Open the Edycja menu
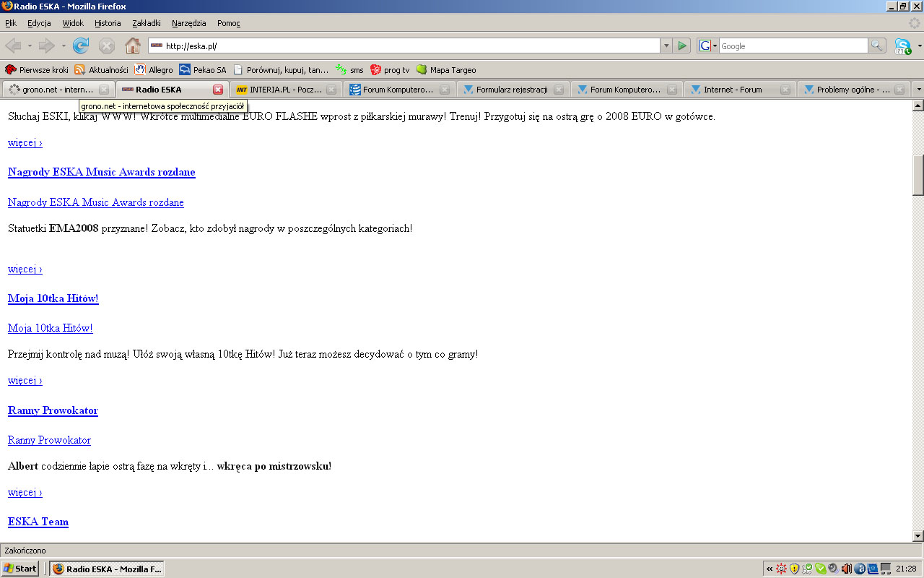Viewport: 924px width, 578px height. (x=39, y=23)
